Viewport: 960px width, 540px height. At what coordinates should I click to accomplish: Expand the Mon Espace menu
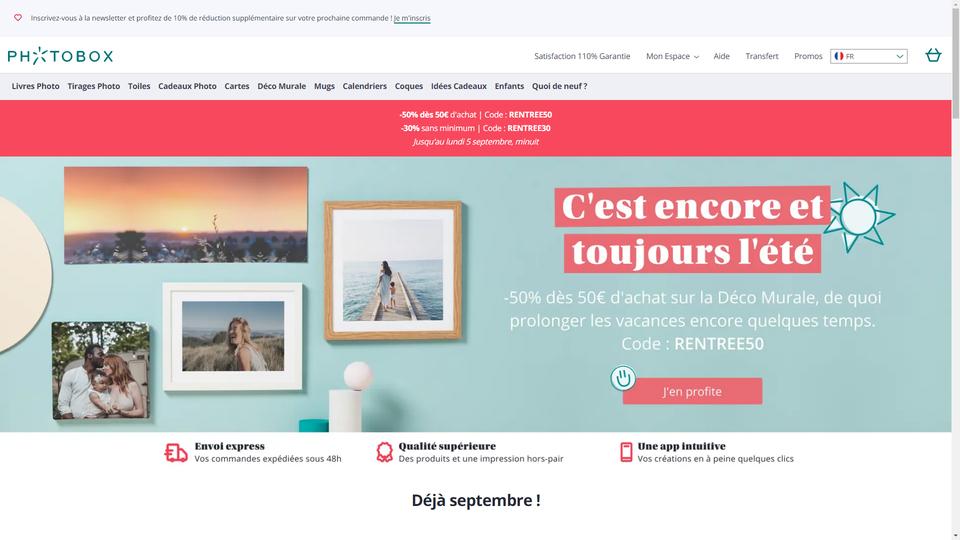point(672,56)
